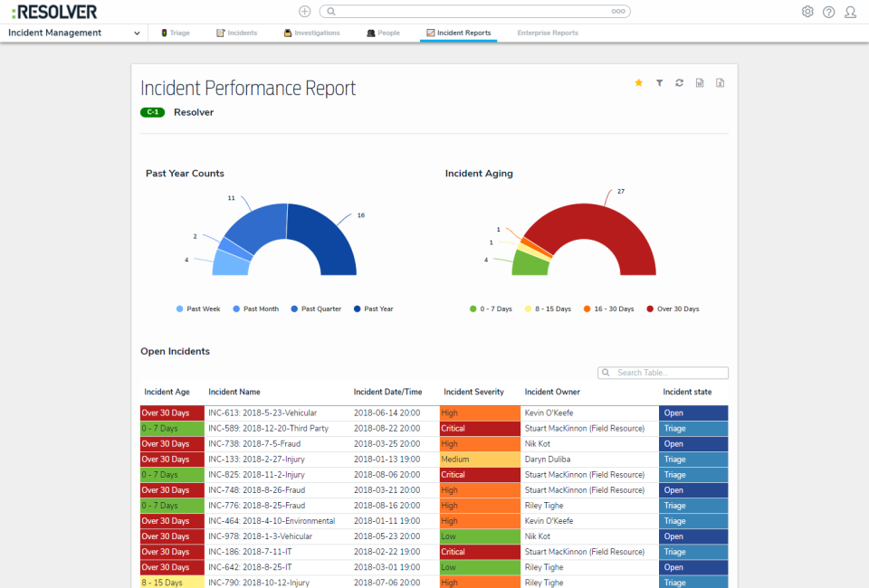Viewport: 869px width, 588px height.
Task: Open the user profile icon
Action: [850, 12]
